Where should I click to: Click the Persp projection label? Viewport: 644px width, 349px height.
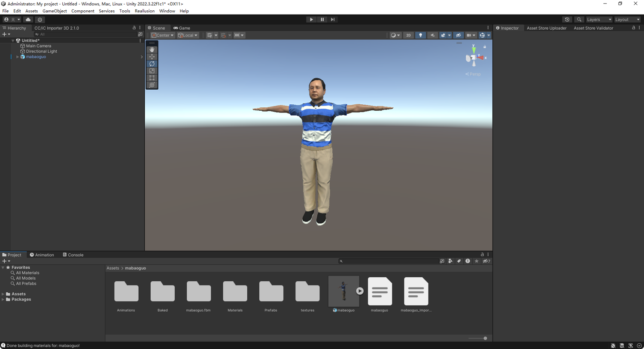pos(473,74)
